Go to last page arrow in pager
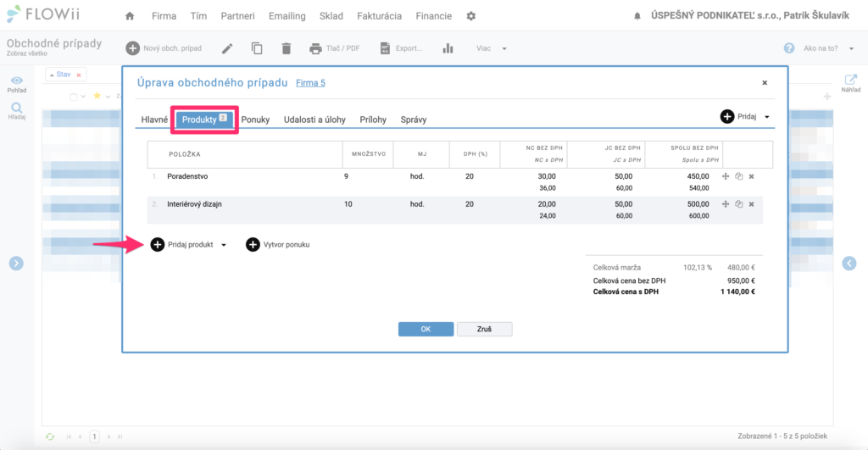This screenshot has width=868, height=450. [120, 436]
